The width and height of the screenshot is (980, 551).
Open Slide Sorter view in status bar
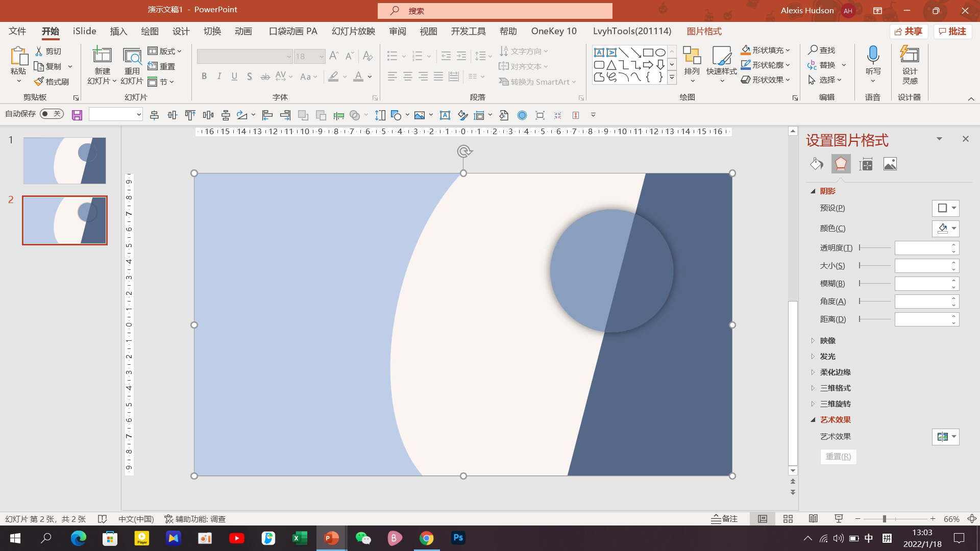788,519
